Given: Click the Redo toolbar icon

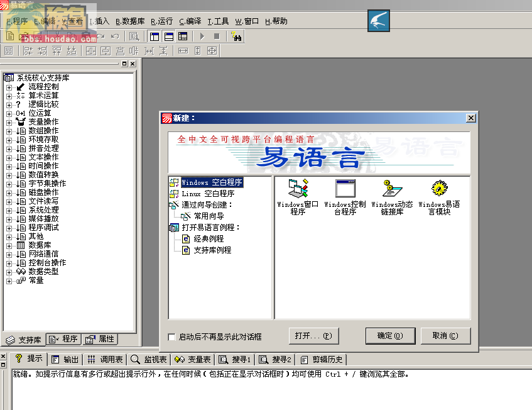Looking at the screenshot, I should point(100,36).
